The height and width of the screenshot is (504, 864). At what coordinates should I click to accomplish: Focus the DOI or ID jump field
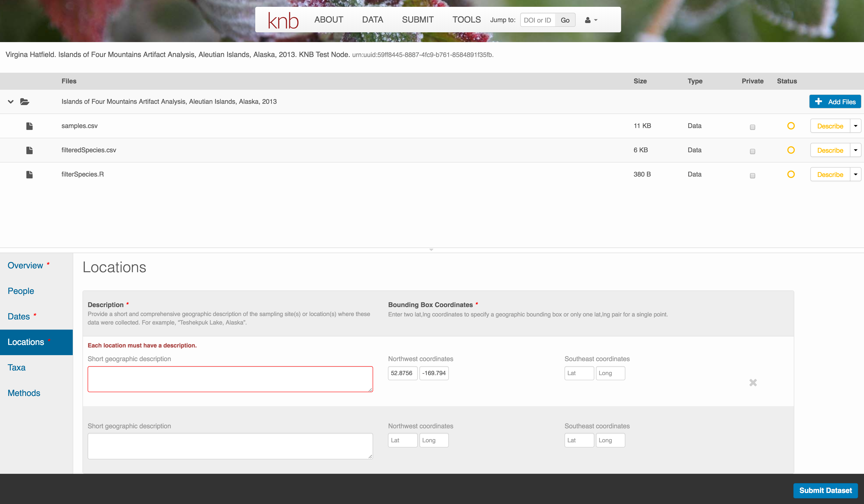538,20
